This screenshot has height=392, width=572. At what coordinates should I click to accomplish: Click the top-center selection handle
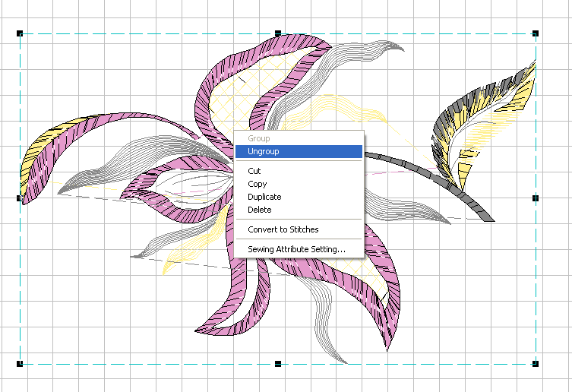[278, 33]
